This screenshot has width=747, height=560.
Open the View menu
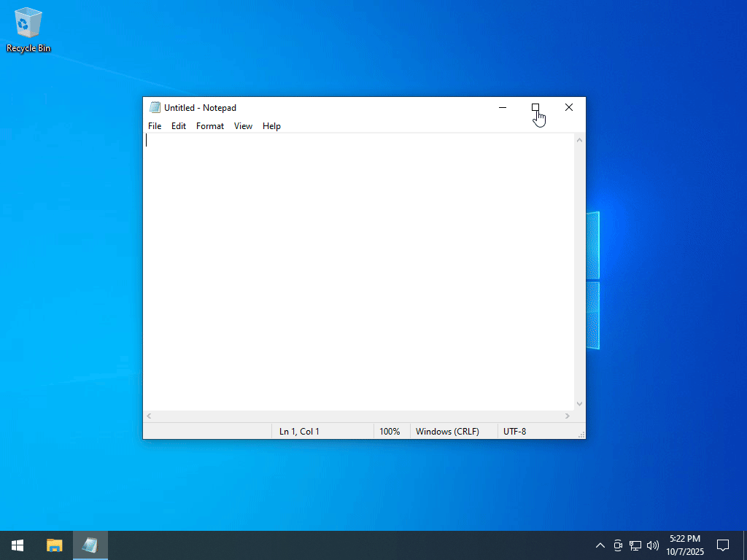243,126
